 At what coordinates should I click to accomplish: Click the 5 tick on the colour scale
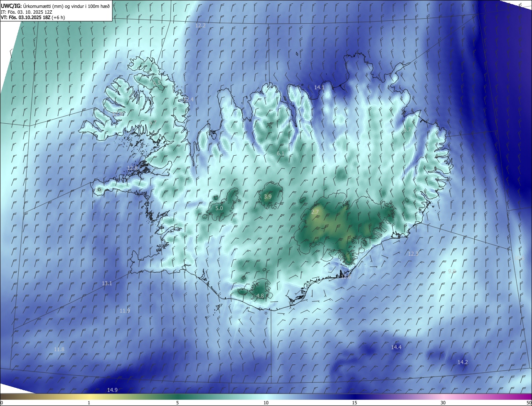[177, 403]
